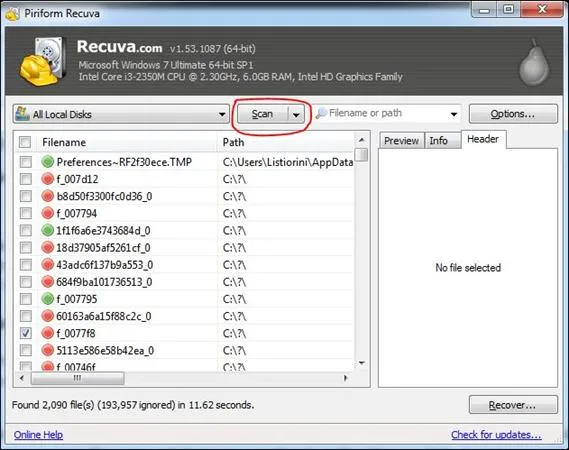Minimize the Piriform Recuva window

point(484,10)
